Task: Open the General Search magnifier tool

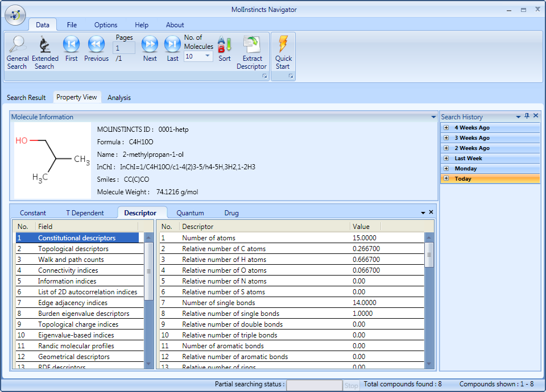Action: click(18, 53)
